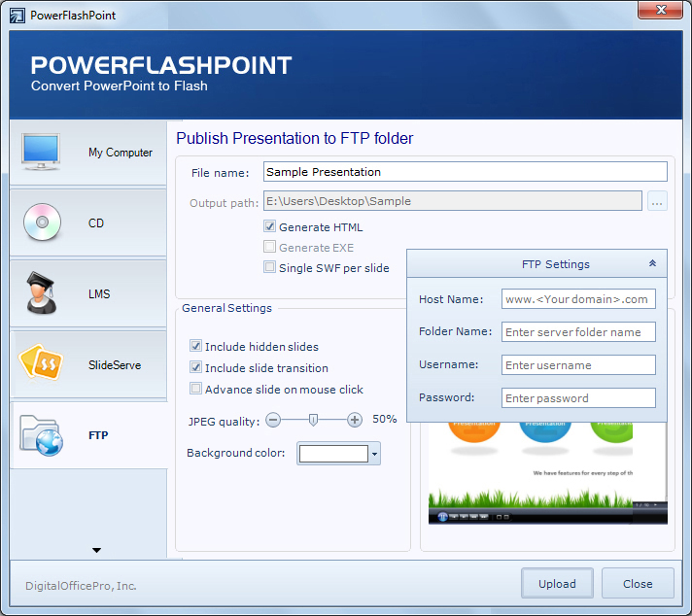Click the Host Name input field

tap(578, 298)
